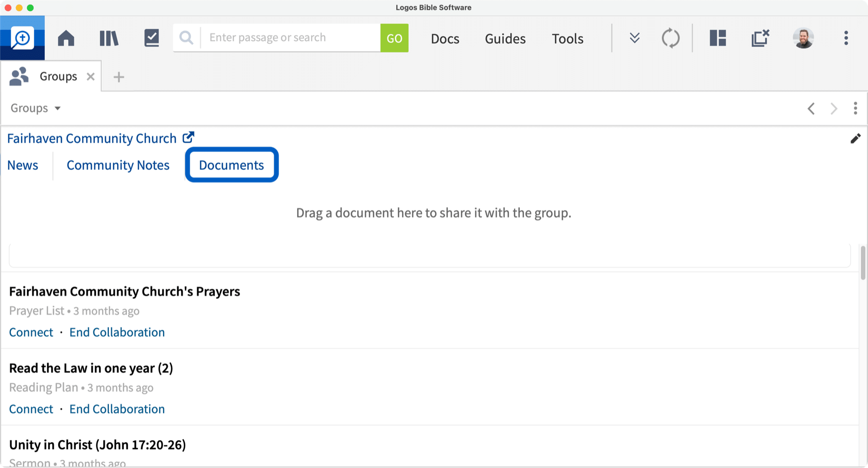This screenshot has width=868, height=468.
Task: Select the Groups panel tab
Action: (51, 76)
